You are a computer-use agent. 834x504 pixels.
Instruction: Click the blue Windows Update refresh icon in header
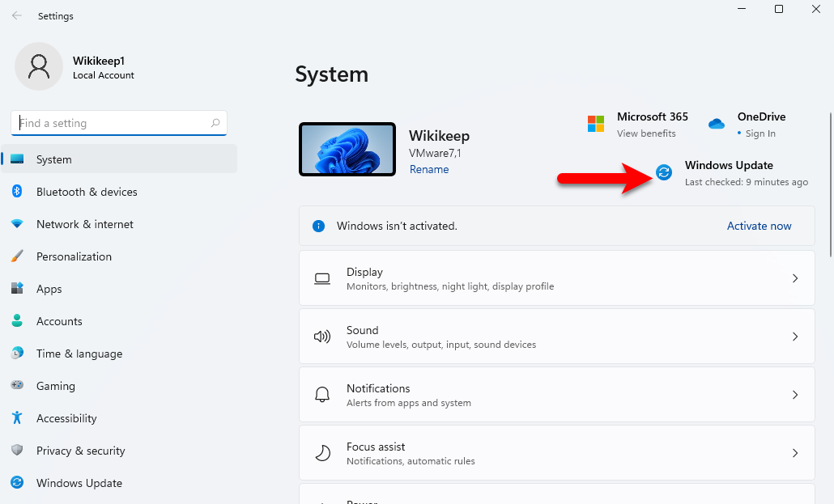click(x=664, y=172)
